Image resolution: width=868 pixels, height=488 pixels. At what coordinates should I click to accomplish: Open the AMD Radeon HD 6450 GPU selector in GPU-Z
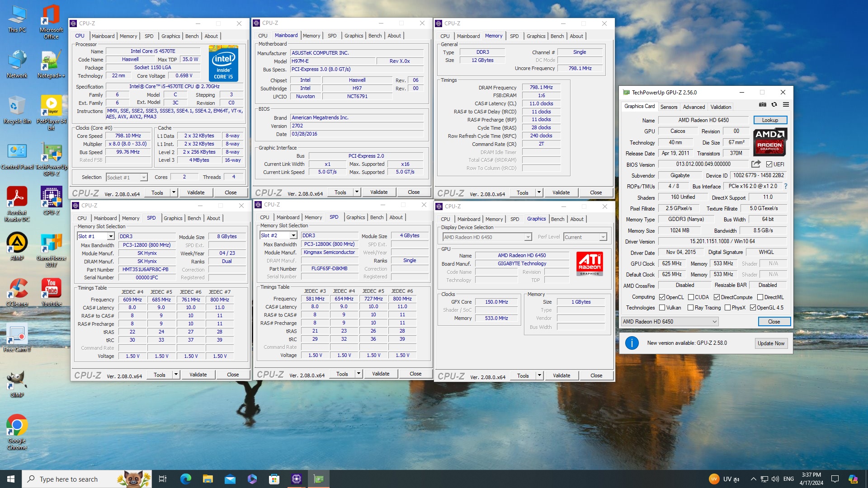coord(670,322)
